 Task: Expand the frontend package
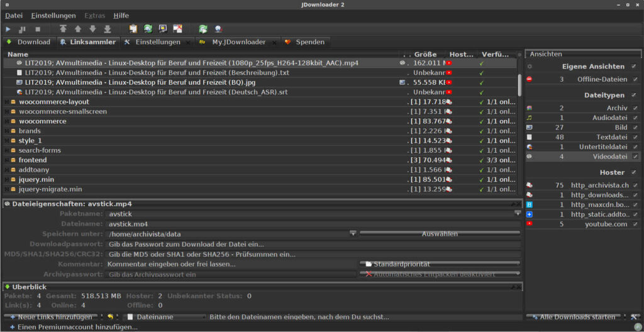coord(6,160)
